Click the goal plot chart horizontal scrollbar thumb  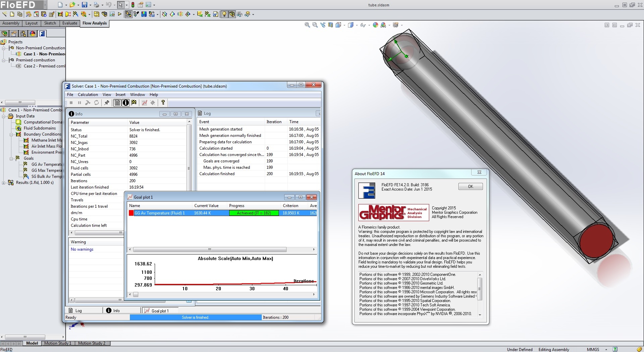click(x=136, y=295)
